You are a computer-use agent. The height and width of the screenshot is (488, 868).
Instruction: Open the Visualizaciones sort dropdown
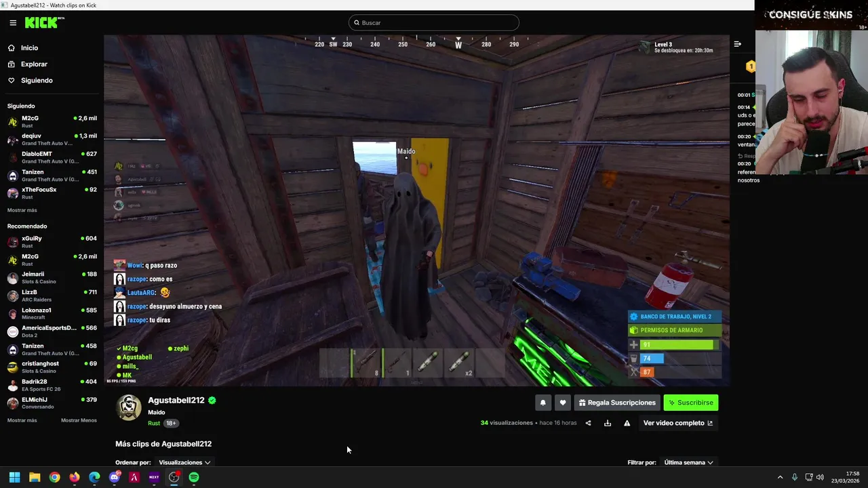(184, 462)
